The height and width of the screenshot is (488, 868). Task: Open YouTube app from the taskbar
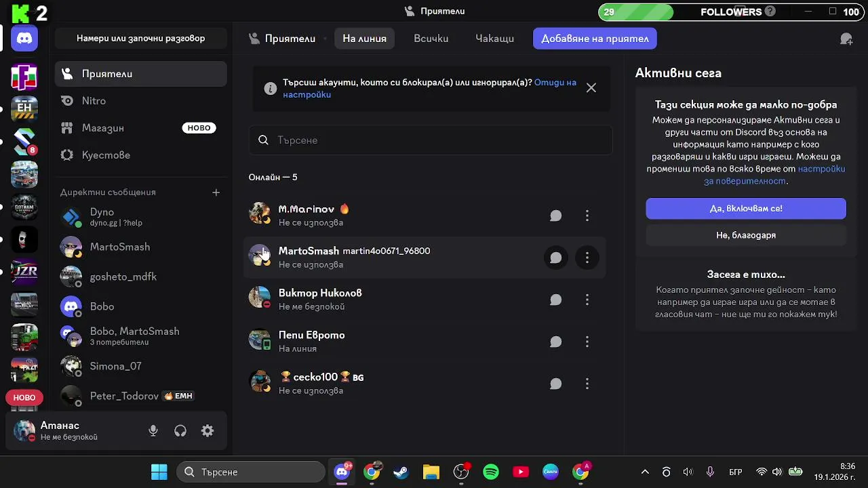(521, 472)
